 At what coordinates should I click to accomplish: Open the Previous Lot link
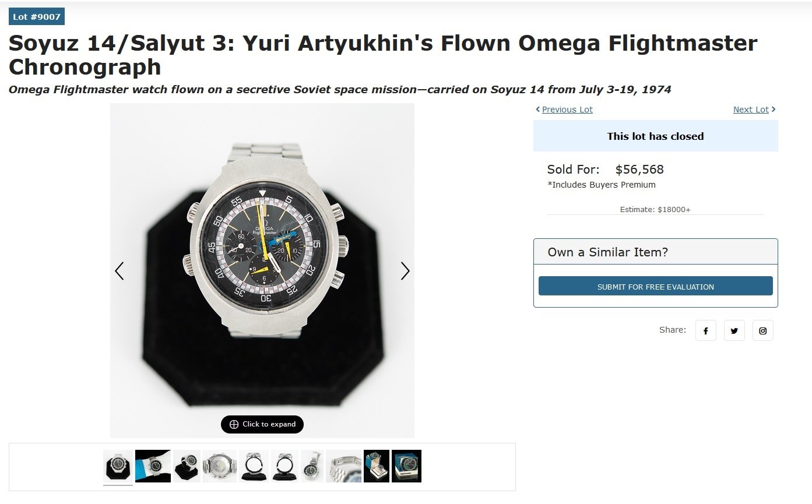coord(567,110)
